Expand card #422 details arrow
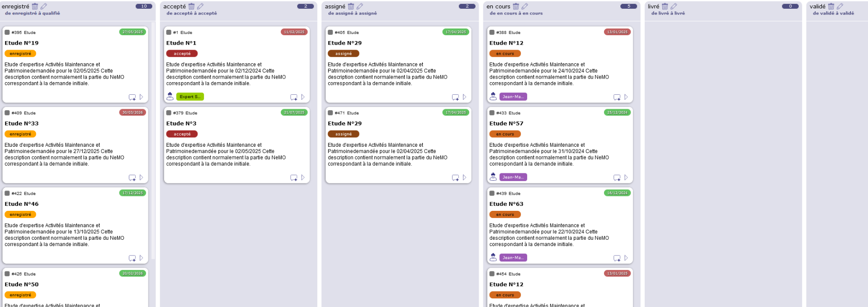This screenshot has width=868, height=307. click(x=142, y=258)
